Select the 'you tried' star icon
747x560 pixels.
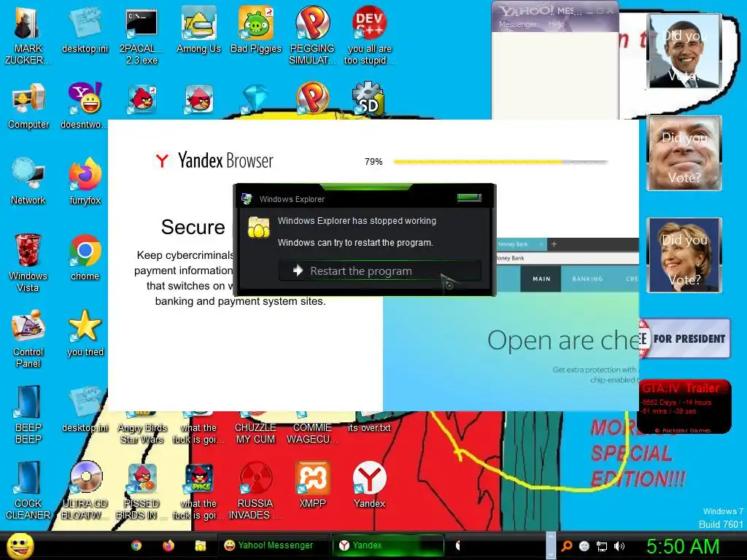(x=85, y=332)
